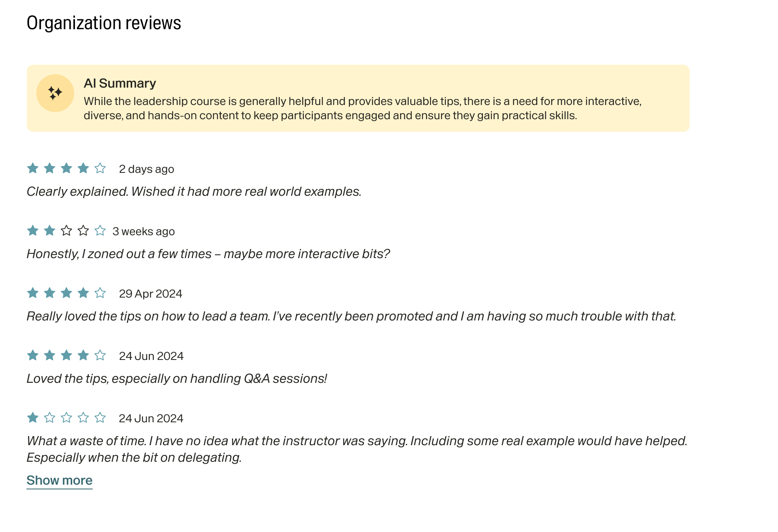Image resolution: width=778 pixels, height=532 pixels.
Task: Click the empty fifth star of the 29 Apr review
Action: pos(100,293)
